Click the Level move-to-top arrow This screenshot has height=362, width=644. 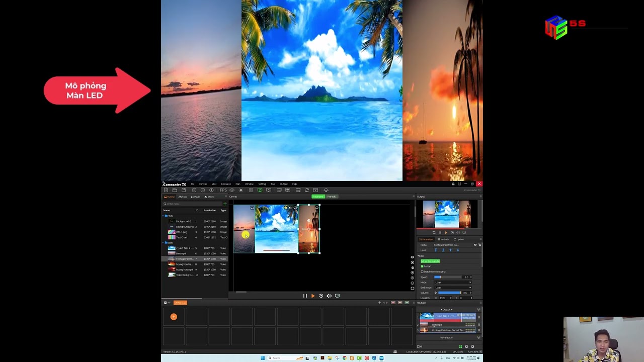[x=436, y=250]
